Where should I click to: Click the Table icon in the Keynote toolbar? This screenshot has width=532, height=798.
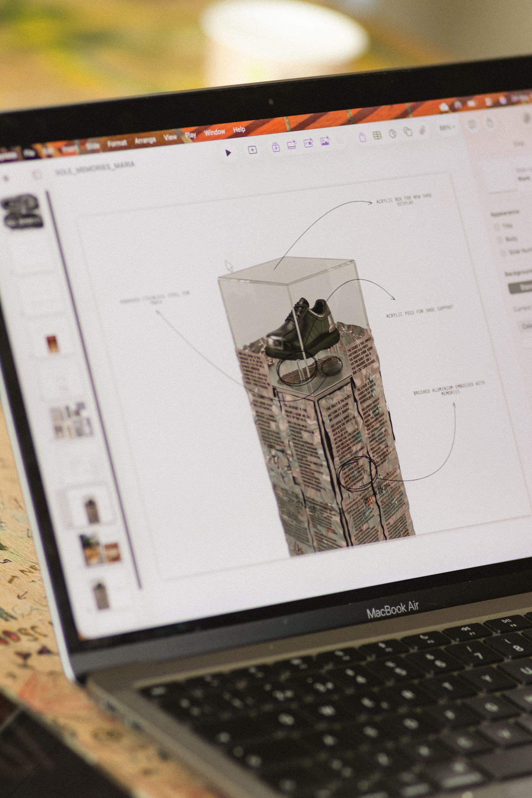tap(377, 135)
